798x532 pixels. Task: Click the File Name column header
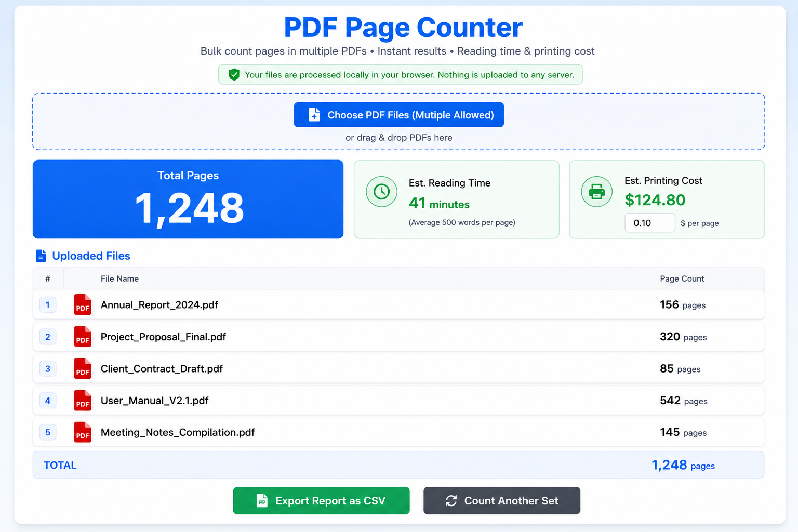[119, 278]
